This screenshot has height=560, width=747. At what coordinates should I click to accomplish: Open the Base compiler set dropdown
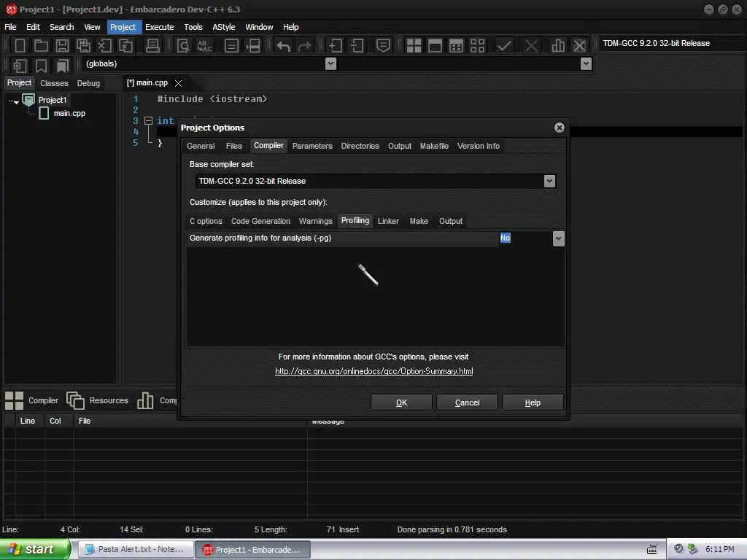(549, 181)
